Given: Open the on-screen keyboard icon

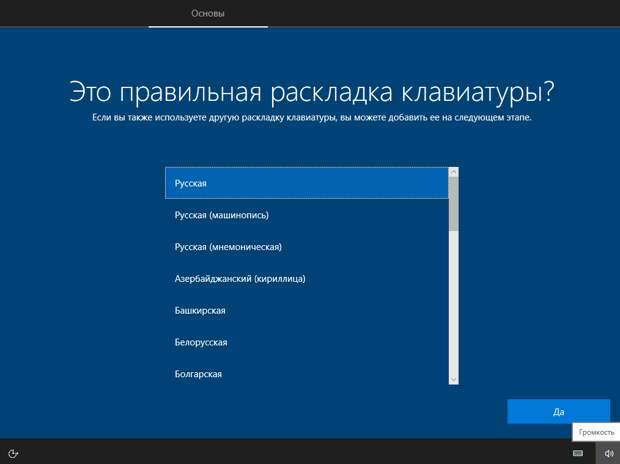Looking at the screenshot, I should 578,453.
